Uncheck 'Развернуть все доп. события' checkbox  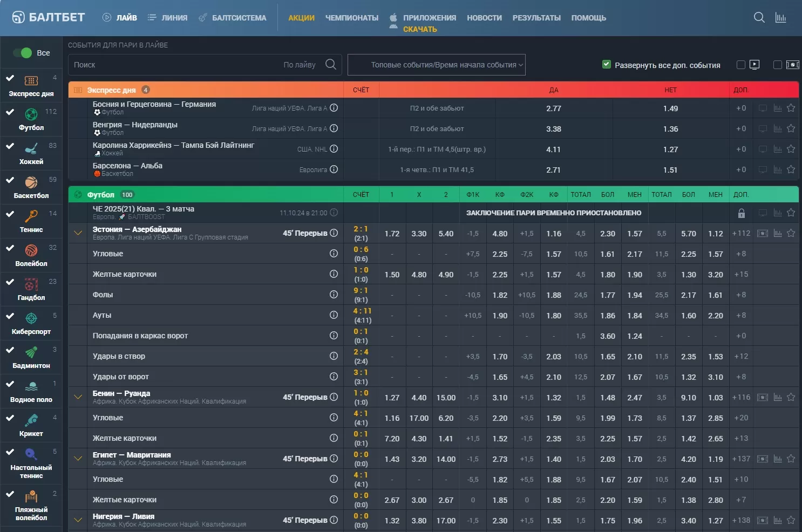(x=606, y=65)
